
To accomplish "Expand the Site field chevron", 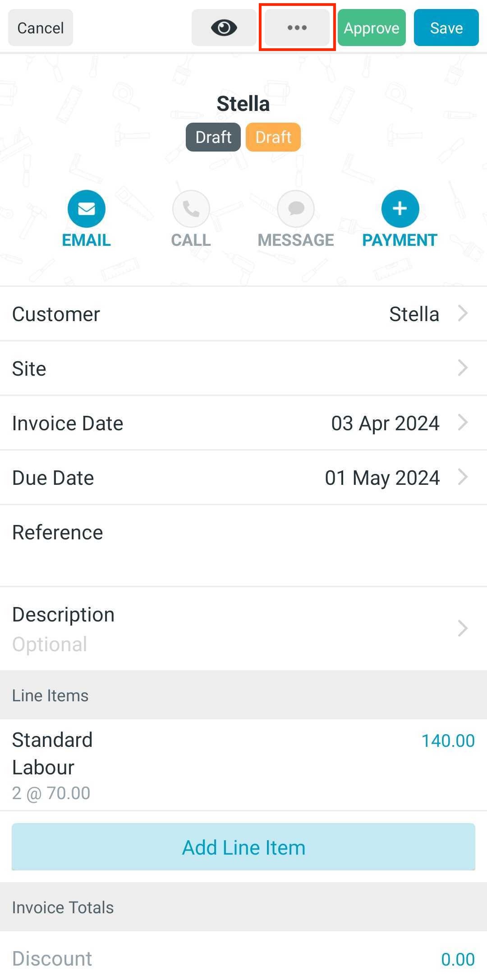I will point(463,368).
